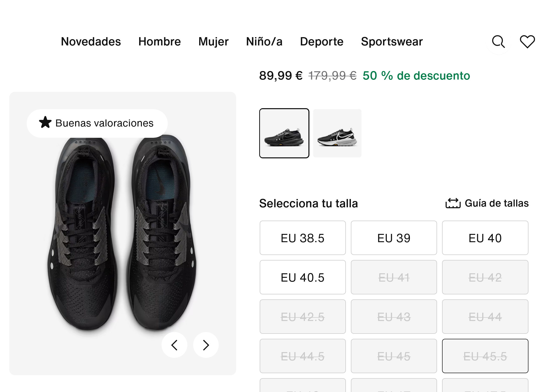This screenshot has width=538, height=392.
Task: Expand the Mujer menu
Action: pyautogui.click(x=213, y=42)
